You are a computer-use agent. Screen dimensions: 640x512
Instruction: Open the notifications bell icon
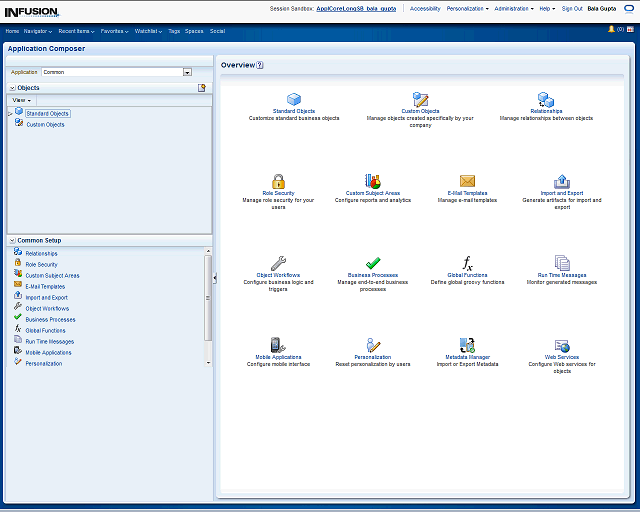pyautogui.click(x=611, y=29)
